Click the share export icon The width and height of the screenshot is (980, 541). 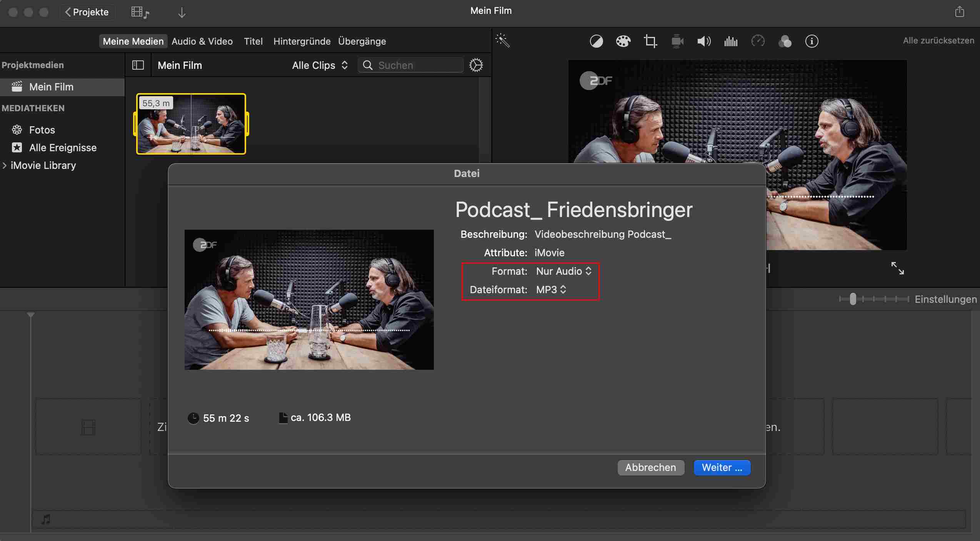(959, 12)
